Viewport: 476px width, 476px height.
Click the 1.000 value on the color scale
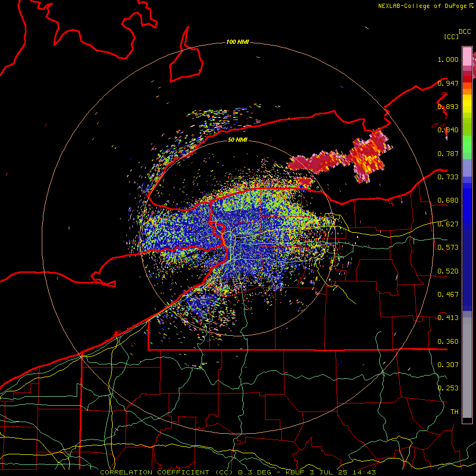click(x=448, y=59)
